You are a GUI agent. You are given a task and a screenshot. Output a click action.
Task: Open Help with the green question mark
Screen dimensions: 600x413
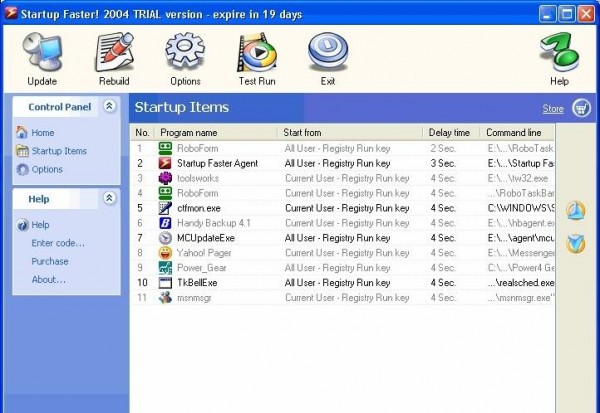[559, 52]
